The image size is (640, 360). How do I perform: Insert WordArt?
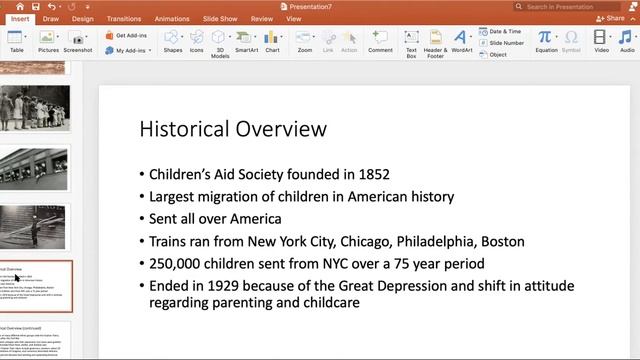click(x=462, y=41)
